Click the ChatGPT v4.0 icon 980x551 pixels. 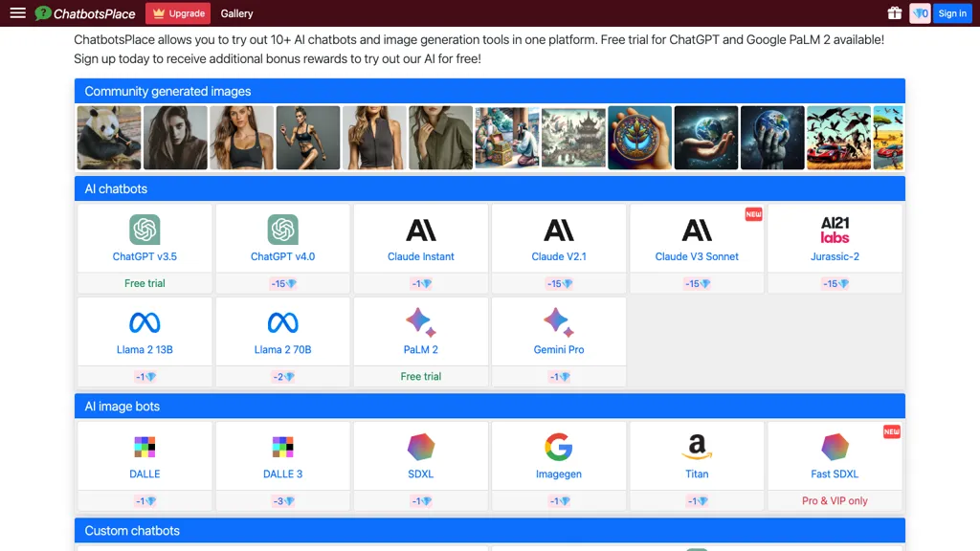pos(282,230)
